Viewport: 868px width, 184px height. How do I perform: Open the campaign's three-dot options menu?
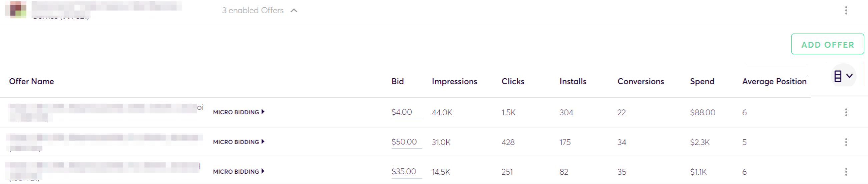846,10
